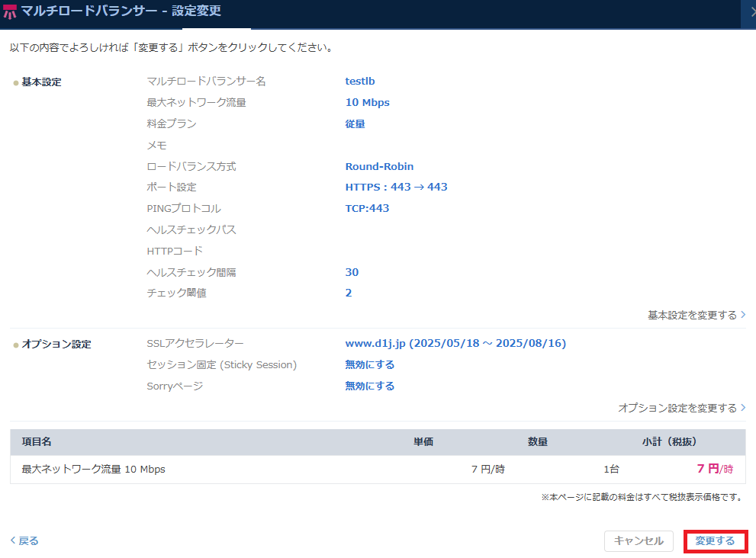The height and width of the screenshot is (558, 756).
Task: Click the www.d1j.jp SSL certificate value
Action: point(455,343)
